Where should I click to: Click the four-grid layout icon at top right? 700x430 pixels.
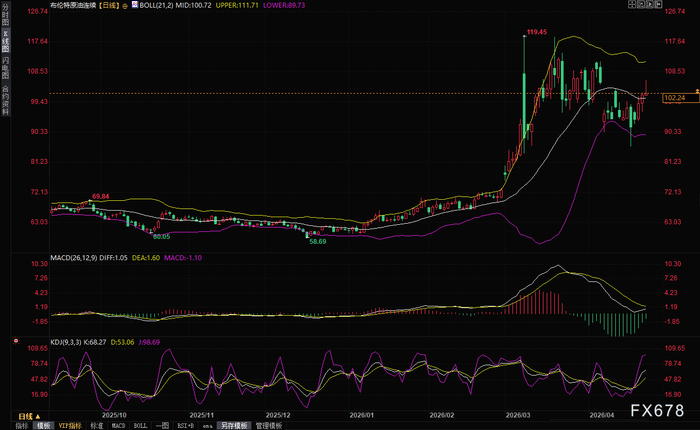point(632,4)
